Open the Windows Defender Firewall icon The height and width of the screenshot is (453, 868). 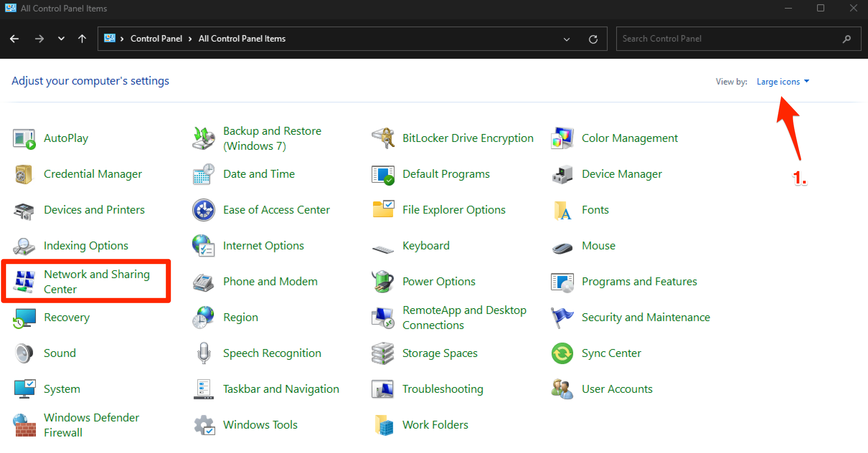click(x=24, y=425)
